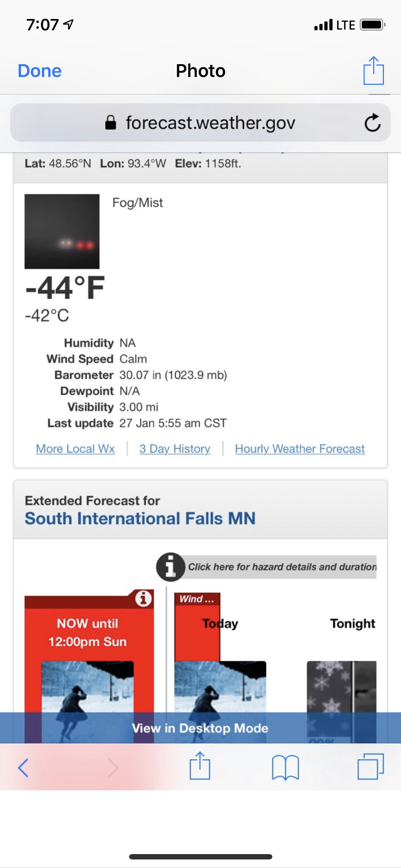Tap the Safari bottom share icon
The height and width of the screenshot is (868, 401).
(200, 766)
